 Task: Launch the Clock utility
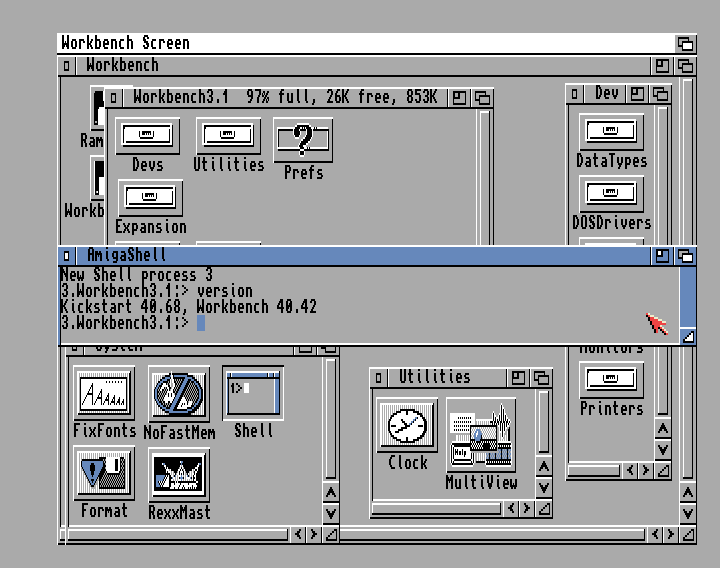coord(407,426)
